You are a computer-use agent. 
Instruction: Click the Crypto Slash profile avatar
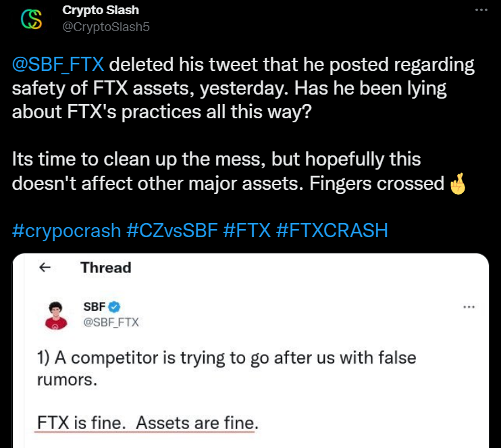point(32,18)
